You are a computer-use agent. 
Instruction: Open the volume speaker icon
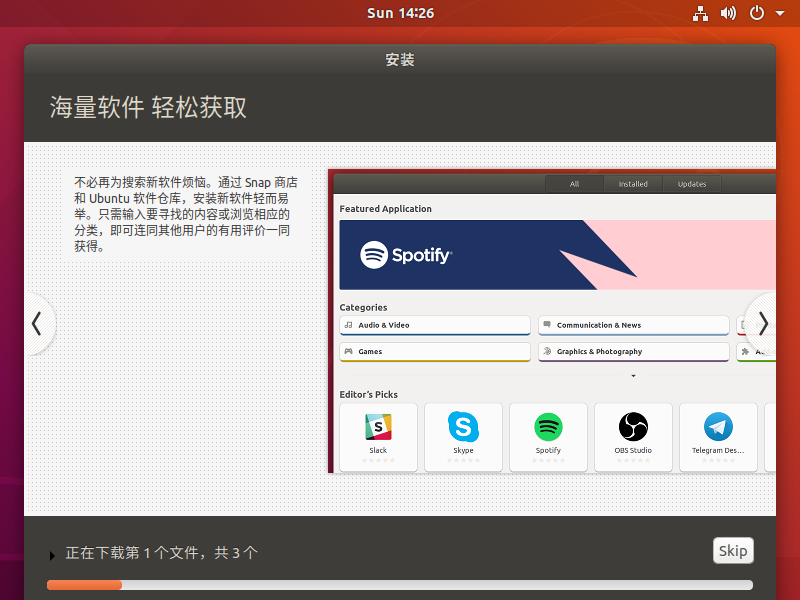click(x=728, y=13)
